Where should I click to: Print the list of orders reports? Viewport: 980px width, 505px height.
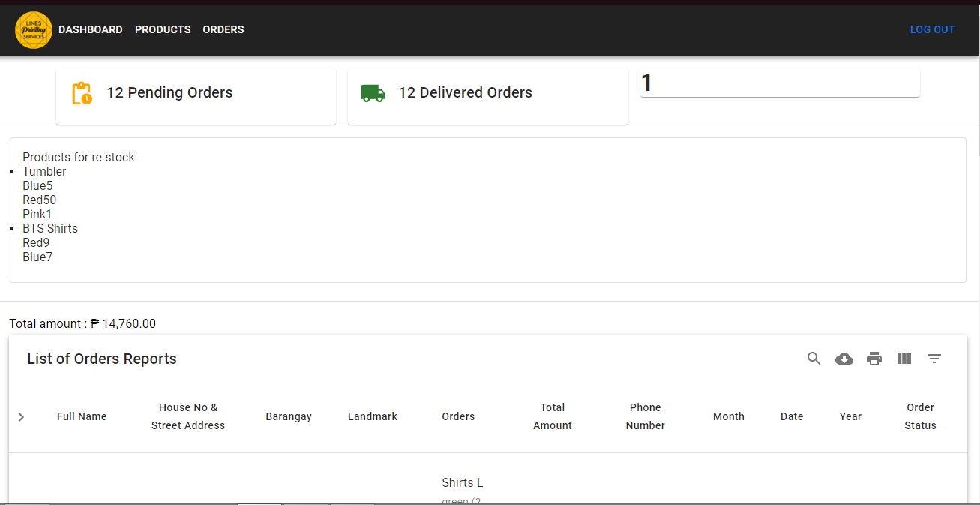(874, 359)
